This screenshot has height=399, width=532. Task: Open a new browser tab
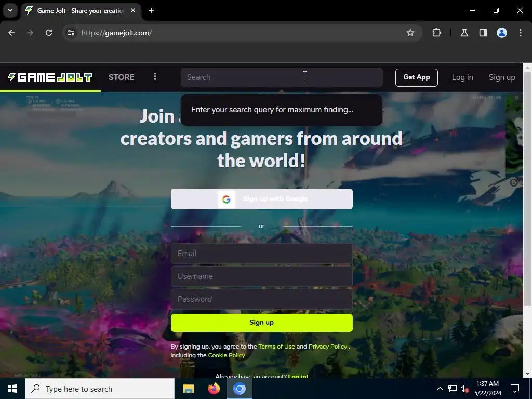pyautogui.click(x=152, y=10)
